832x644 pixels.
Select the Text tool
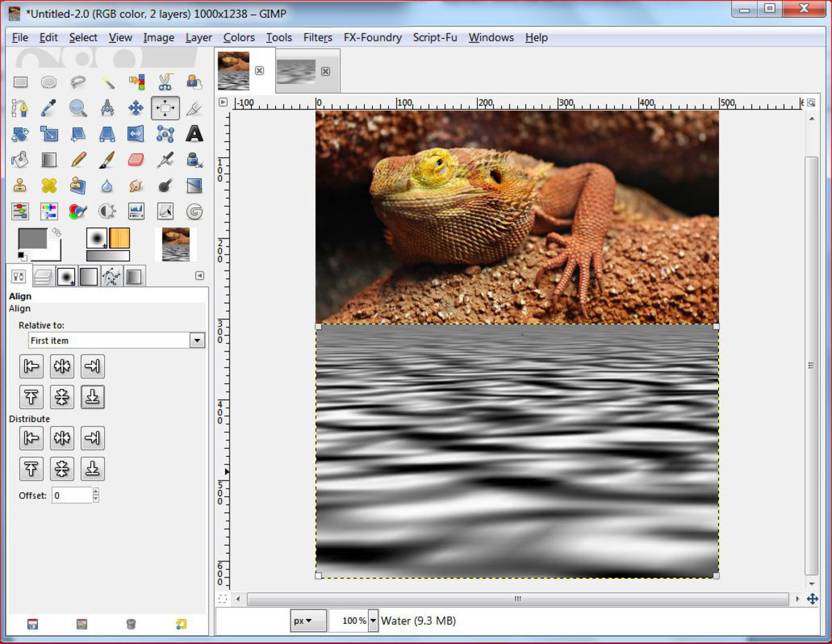(195, 134)
